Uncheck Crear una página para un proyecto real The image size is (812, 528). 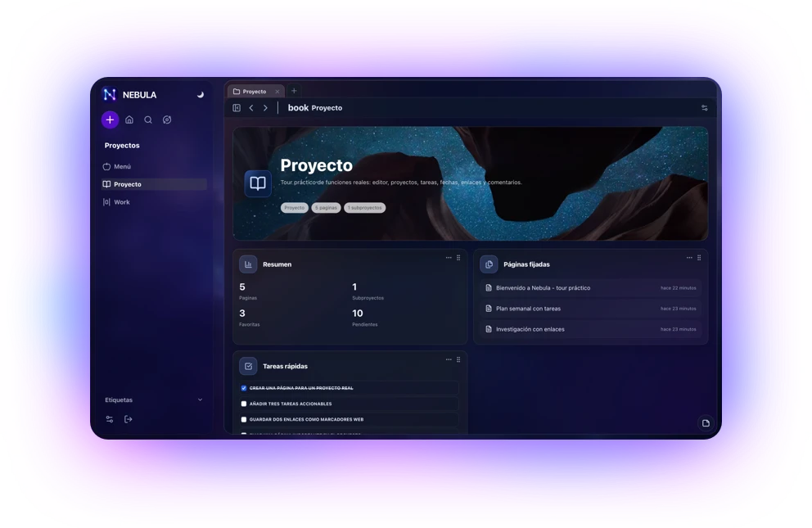(x=243, y=388)
